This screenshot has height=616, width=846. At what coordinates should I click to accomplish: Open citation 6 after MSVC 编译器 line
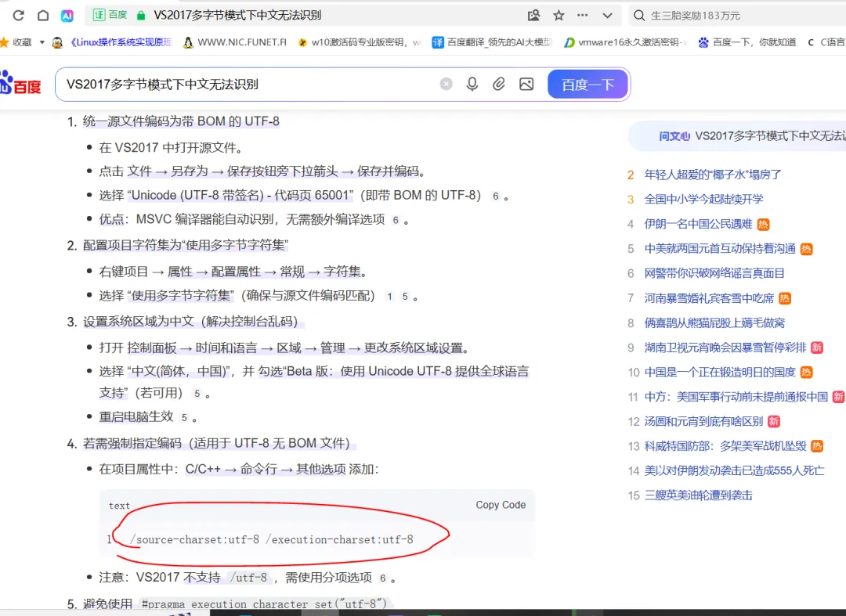pos(396,220)
